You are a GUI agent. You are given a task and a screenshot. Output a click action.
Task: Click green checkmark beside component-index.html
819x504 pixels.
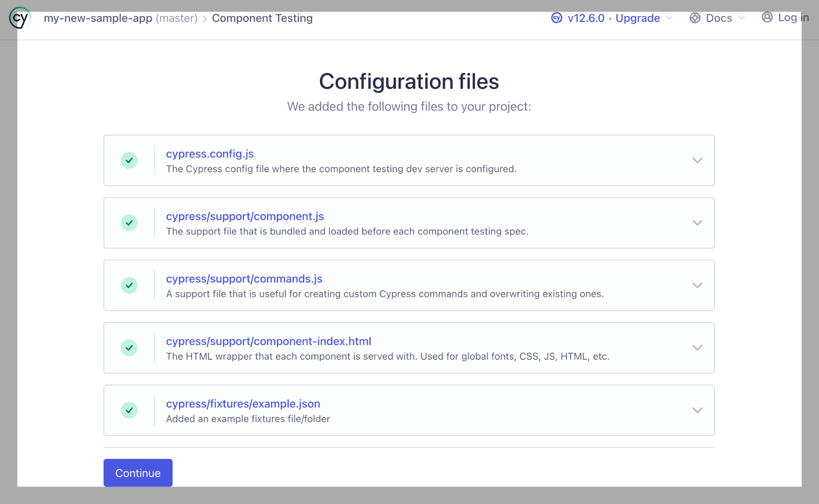129,347
